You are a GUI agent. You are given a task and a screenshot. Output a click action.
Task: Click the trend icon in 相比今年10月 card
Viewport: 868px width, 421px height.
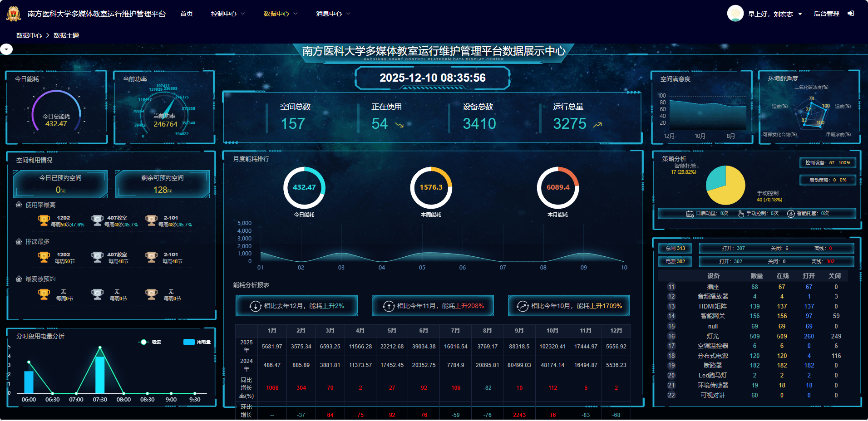523,306
